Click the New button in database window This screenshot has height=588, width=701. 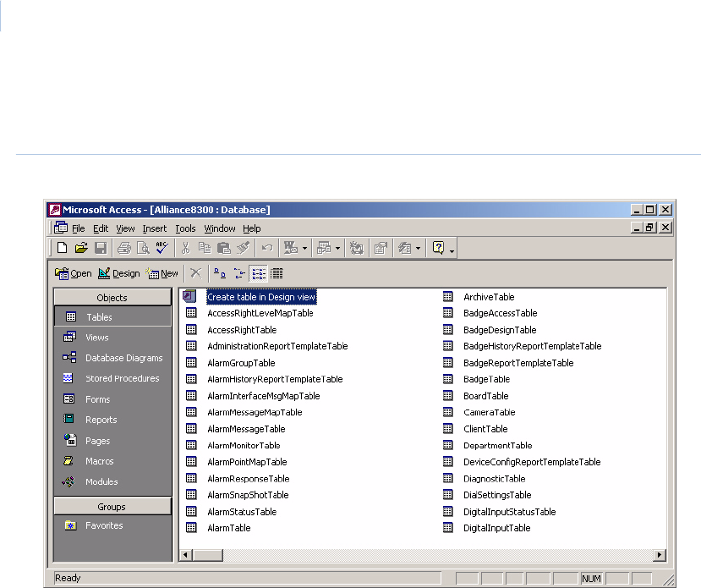162,273
